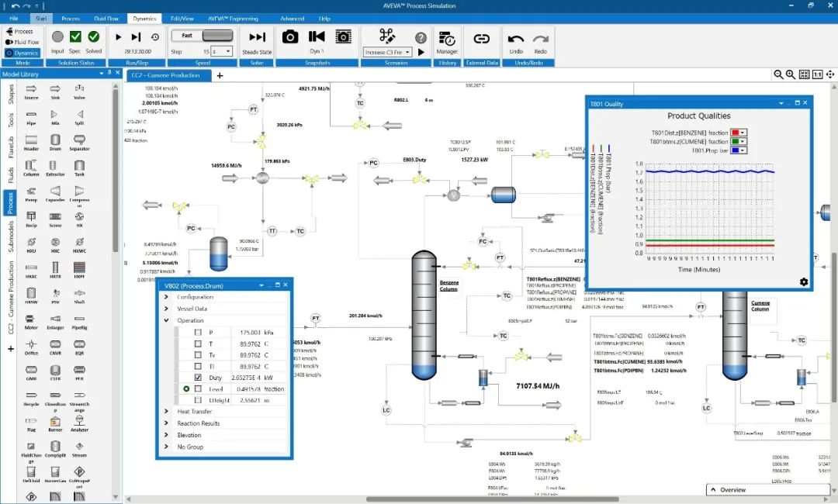Switch to the Fluids library tab
This screenshot has width=838, height=504.
click(x=11, y=175)
